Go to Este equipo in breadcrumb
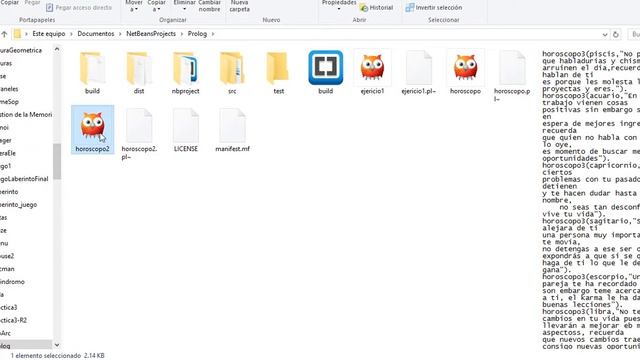This screenshot has height=360, width=640. coord(49,34)
